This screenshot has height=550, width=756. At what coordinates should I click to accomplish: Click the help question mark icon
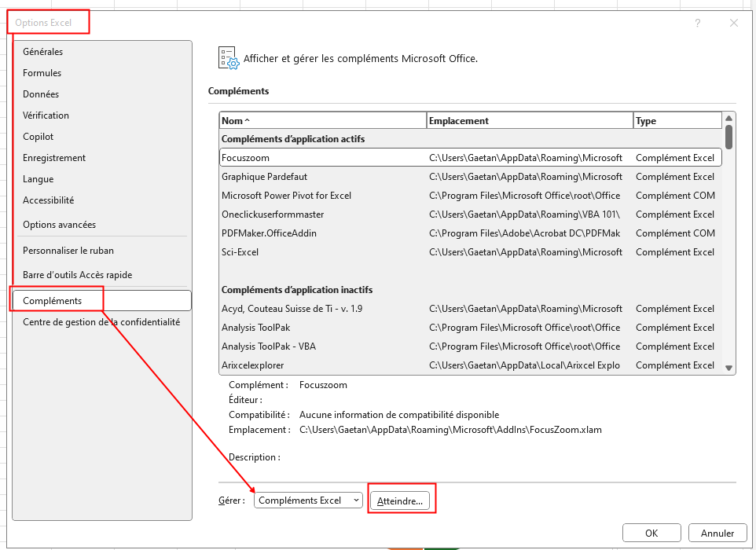point(697,24)
